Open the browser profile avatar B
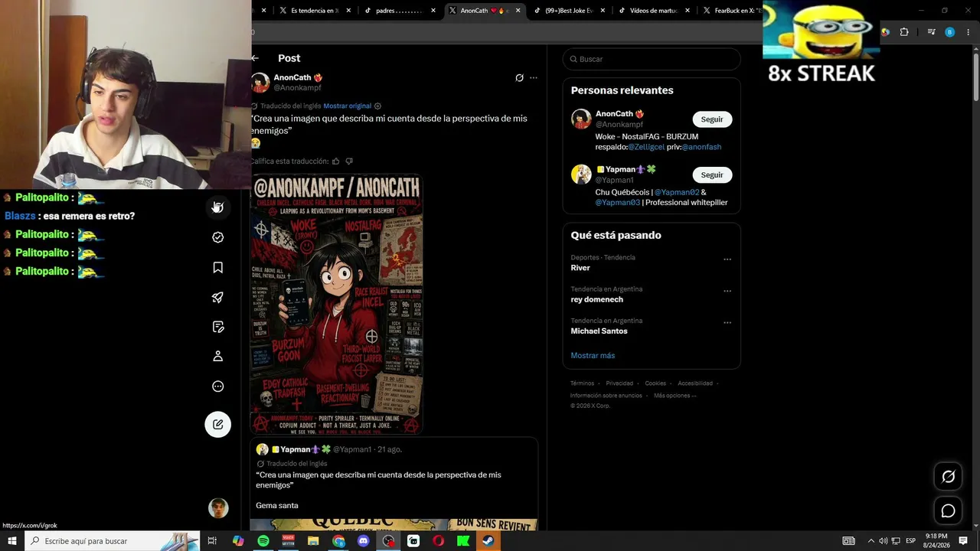Viewport: 980px width, 551px height. [x=950, y=32]
